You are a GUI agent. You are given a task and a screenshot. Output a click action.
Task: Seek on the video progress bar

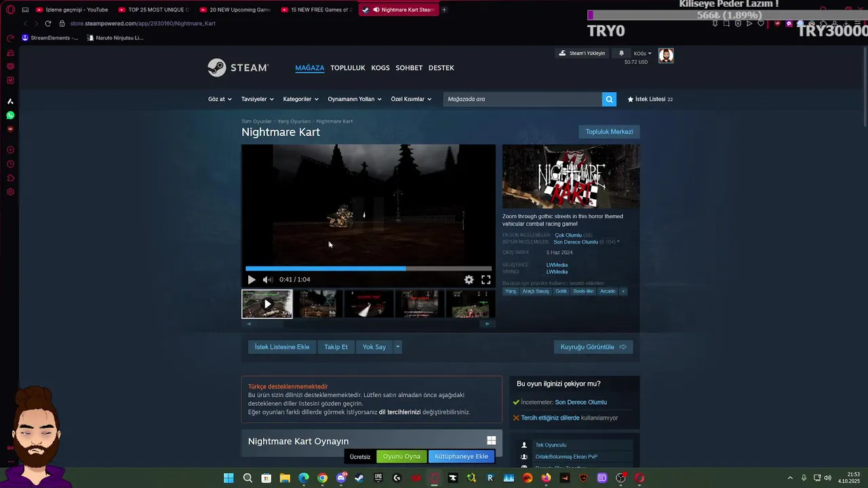(x=368, y=268)
